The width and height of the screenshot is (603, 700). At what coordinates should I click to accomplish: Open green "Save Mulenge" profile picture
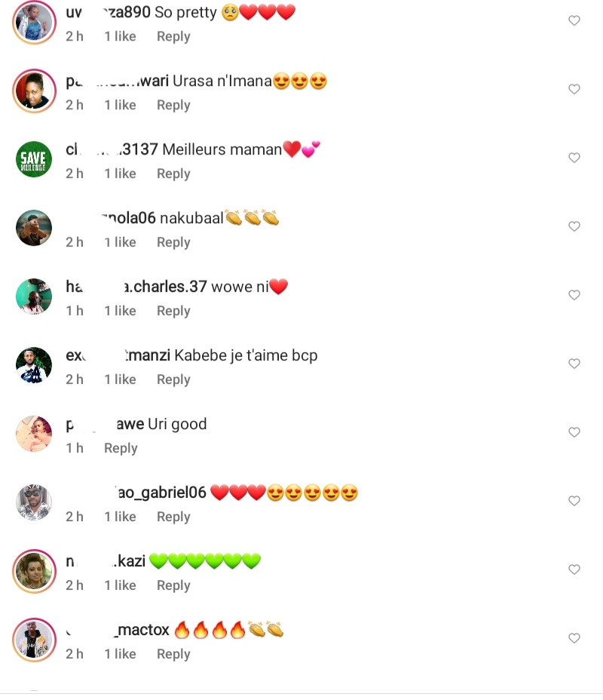tap(34, 159)
